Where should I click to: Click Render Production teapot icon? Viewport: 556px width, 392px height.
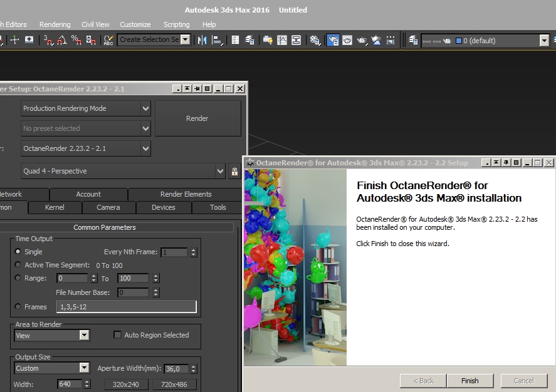coord(362,40)
